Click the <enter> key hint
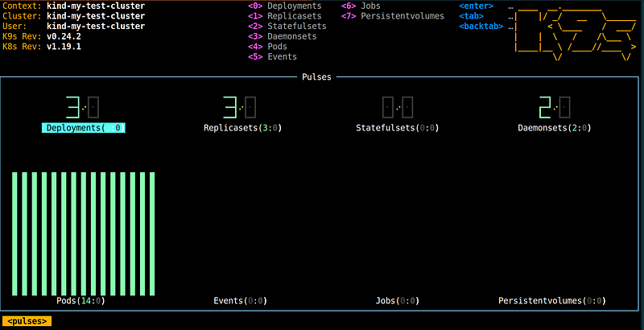The image size is (644, 330). 476,6
